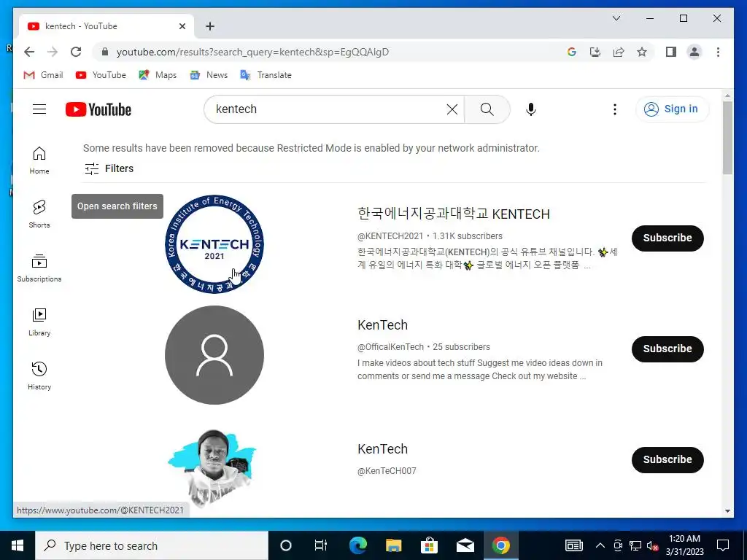Open Mail app from taskbar

pyautogui.click(x=465, y=545)
